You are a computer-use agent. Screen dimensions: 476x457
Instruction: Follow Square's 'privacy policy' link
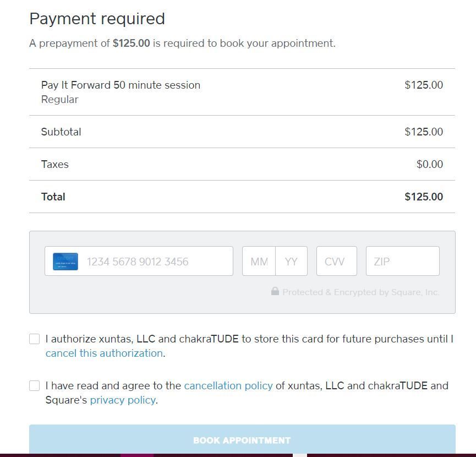123,400
